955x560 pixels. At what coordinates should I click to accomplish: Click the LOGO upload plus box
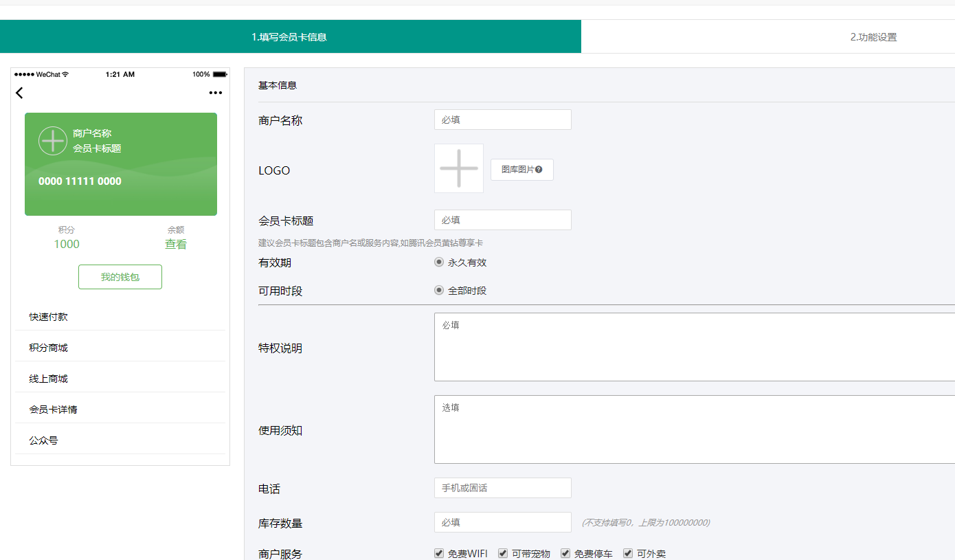coord(459,168)
